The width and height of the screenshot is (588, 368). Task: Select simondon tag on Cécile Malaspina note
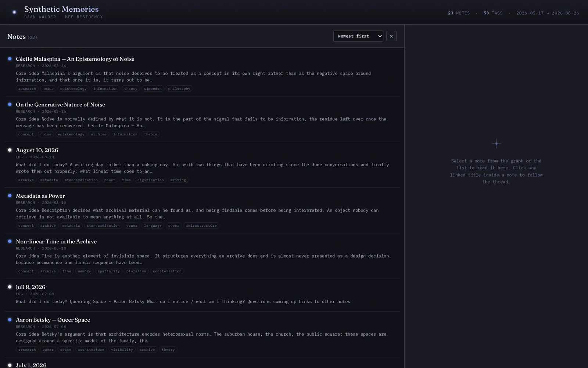pos(153,89)
